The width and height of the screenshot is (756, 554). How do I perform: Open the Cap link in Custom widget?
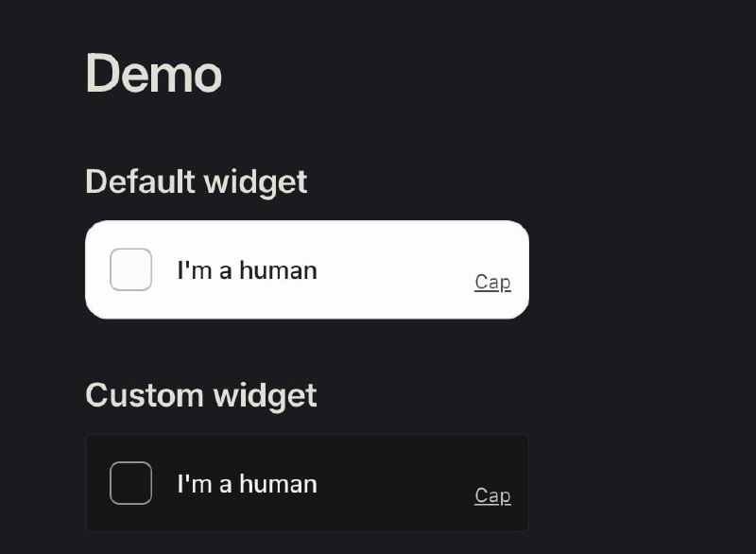point(492,495)
